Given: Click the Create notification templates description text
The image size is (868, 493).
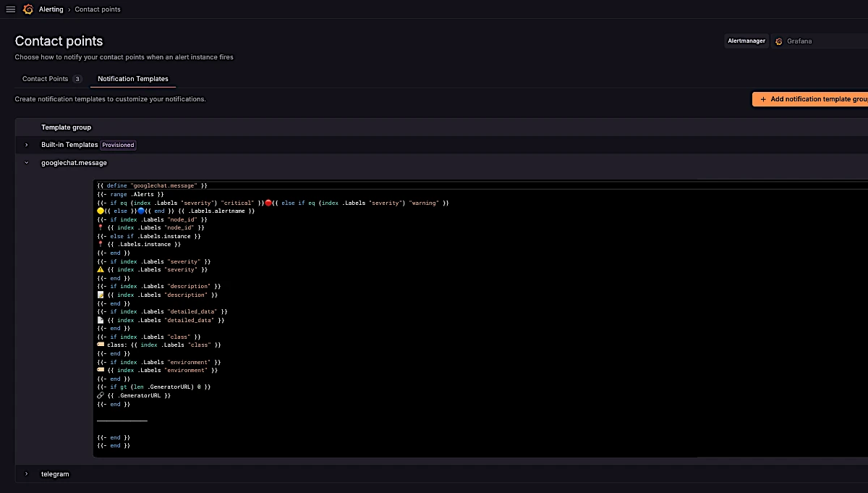Looking at the screenshot, I should pos(111,99).
